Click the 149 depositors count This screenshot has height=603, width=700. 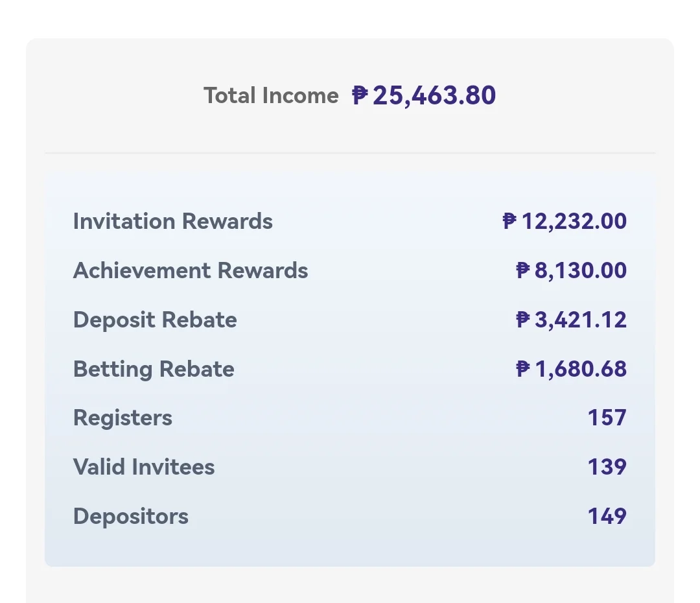tap(607, 516)
